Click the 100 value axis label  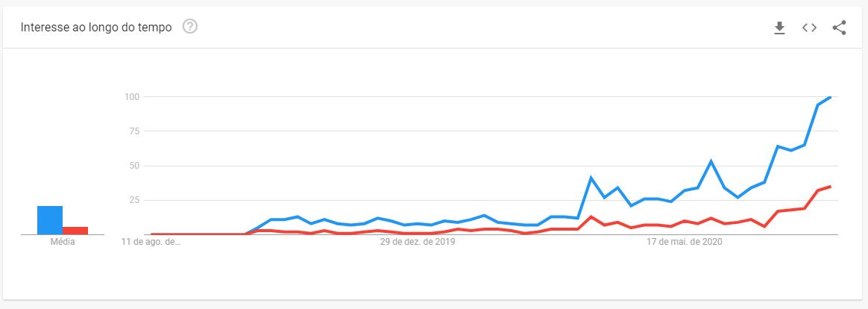click(x=133, y=97)
